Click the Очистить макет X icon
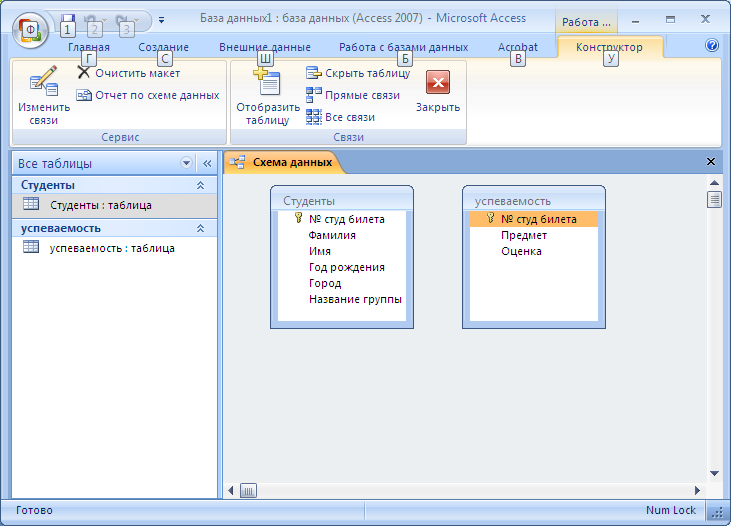Screen dimensions: 731x526 pyautogui.click(x=84, y=72)
